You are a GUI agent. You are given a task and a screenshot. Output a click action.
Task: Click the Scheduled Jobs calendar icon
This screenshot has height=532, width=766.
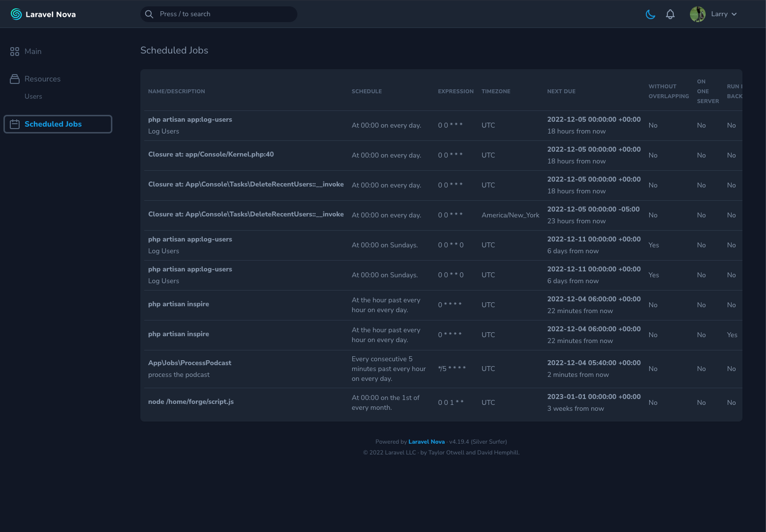coord(15,124)
